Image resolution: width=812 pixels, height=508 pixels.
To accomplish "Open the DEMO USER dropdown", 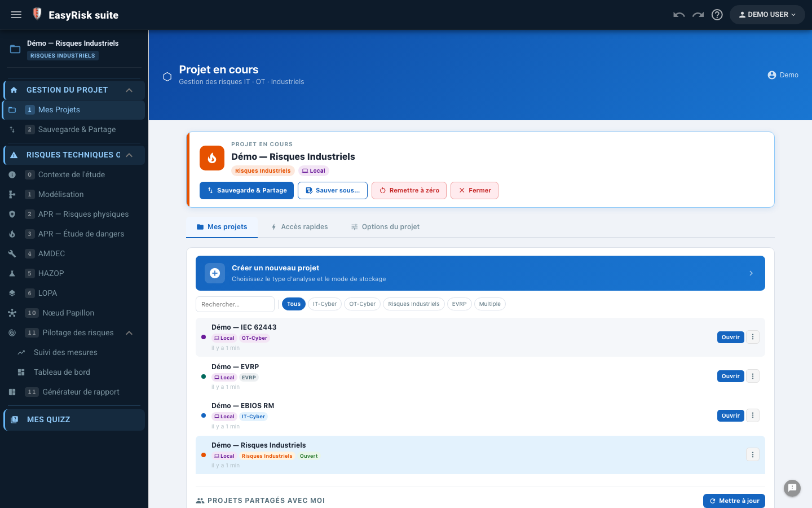I will coord(767,15).
